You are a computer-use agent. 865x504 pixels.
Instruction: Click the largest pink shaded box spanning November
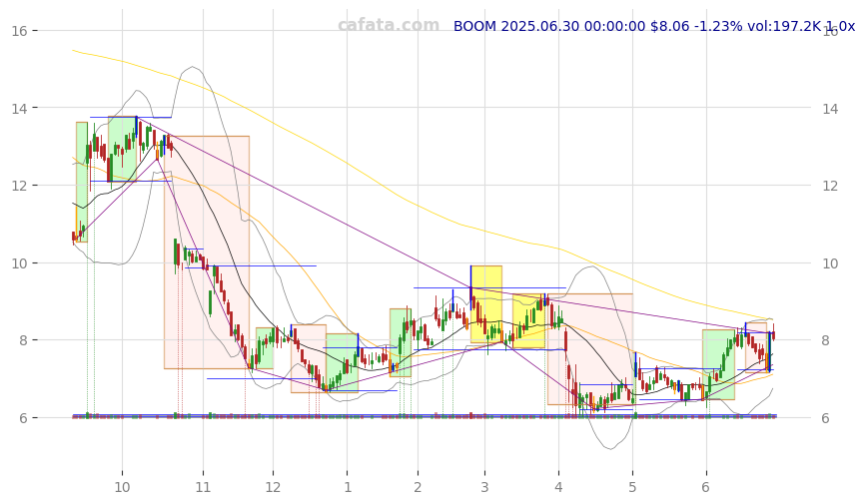point(207,252)
